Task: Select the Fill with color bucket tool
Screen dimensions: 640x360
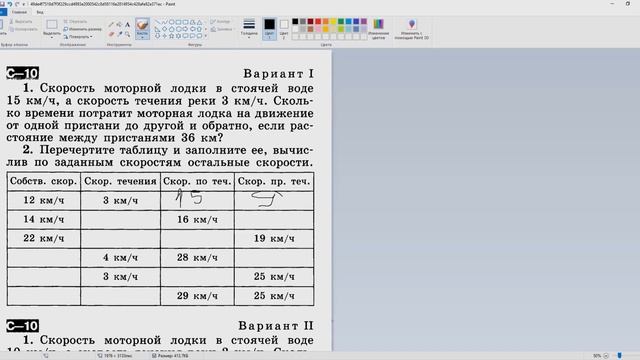Action: [x=119, y=24]
